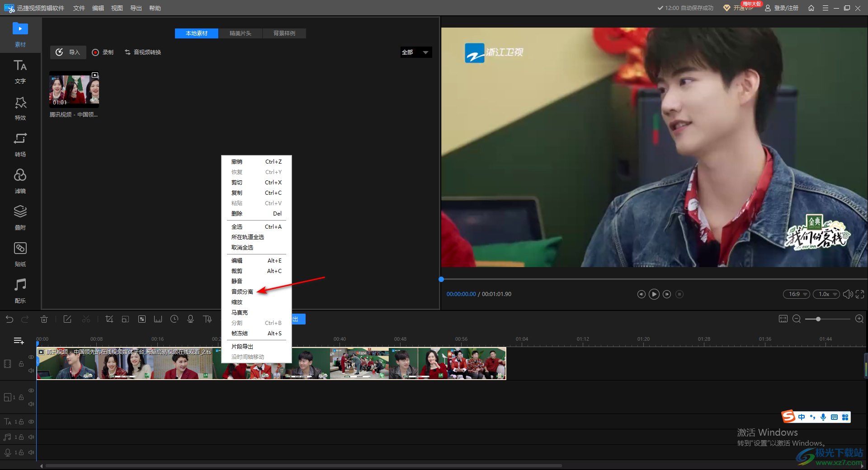
Task: Toggle picture-in-picture track visibility eye
Action: click(31, 390)
